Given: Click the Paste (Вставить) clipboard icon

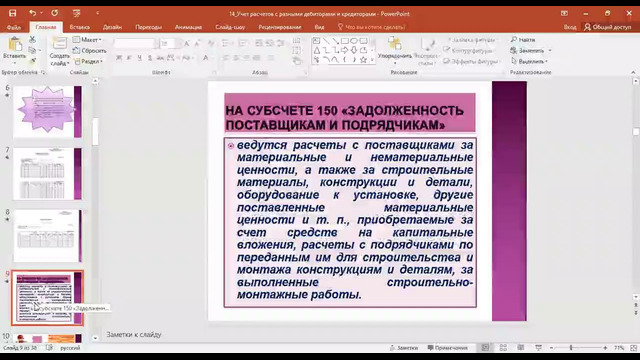Looking at the screenshot, I should 15,44.
